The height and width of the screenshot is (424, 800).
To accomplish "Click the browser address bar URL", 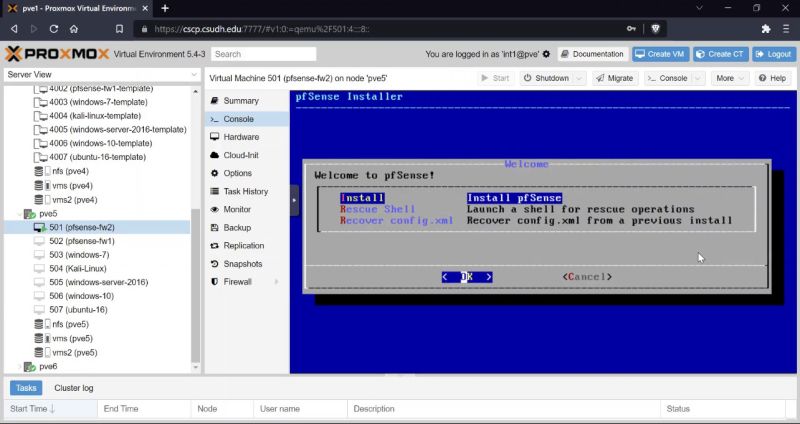I will coord(262,29).
